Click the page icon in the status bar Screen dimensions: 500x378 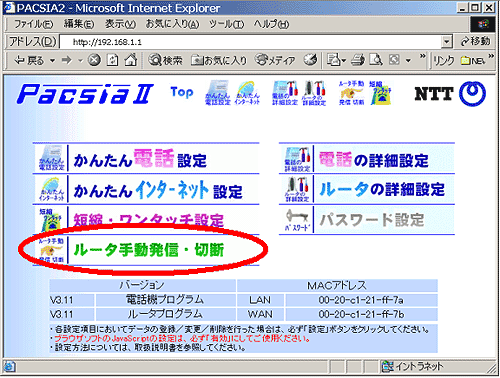[x=9, y=366]
